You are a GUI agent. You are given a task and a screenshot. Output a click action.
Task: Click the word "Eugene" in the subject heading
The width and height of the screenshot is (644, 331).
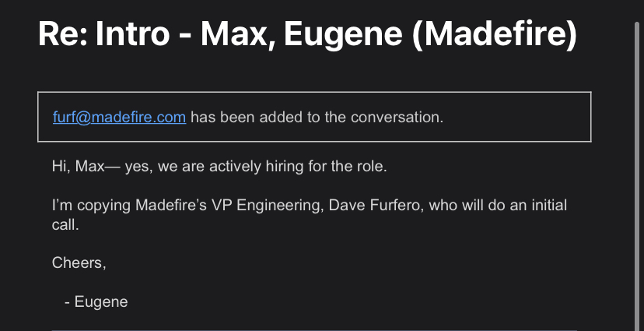point(343,35)
